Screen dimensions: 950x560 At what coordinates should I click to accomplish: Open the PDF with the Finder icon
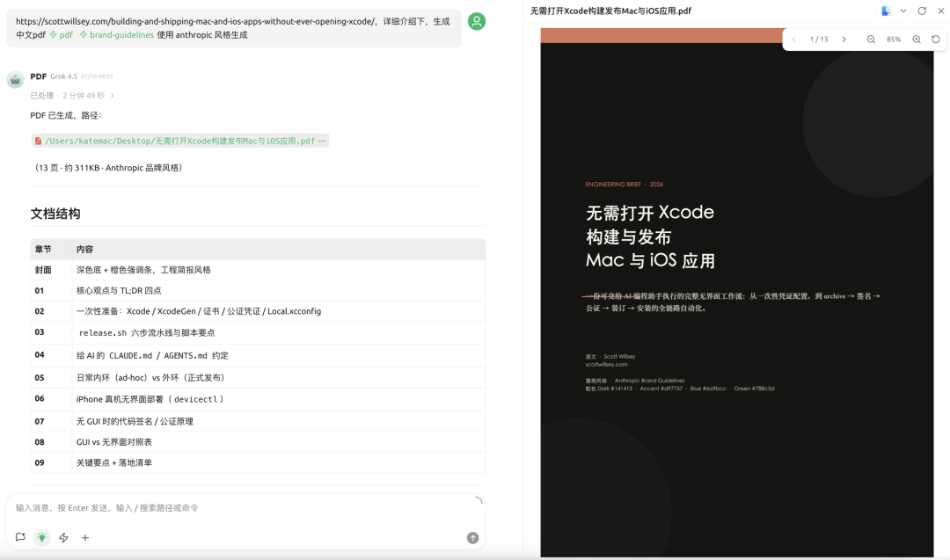pyautogui.click(x=886, y=11)
